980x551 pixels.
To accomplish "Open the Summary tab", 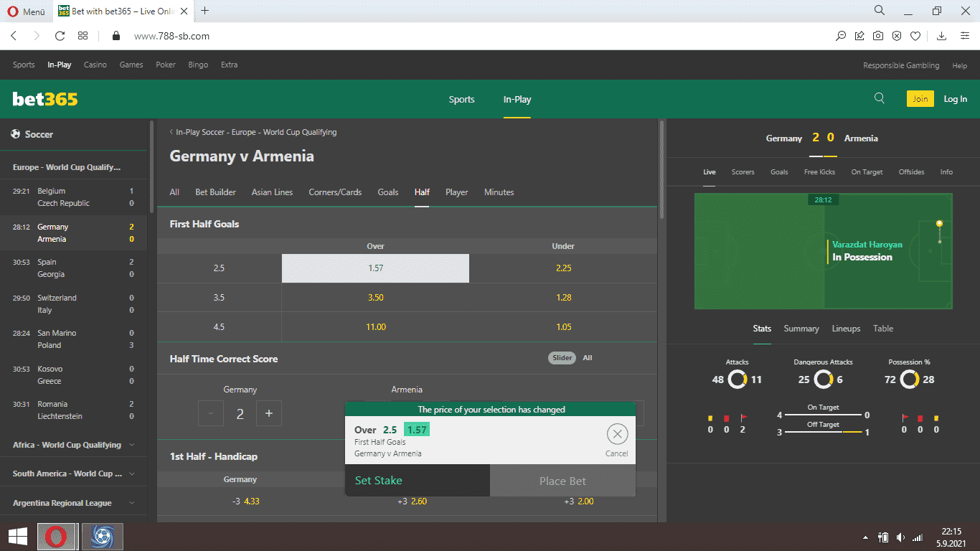I will (x=801, y=329).
